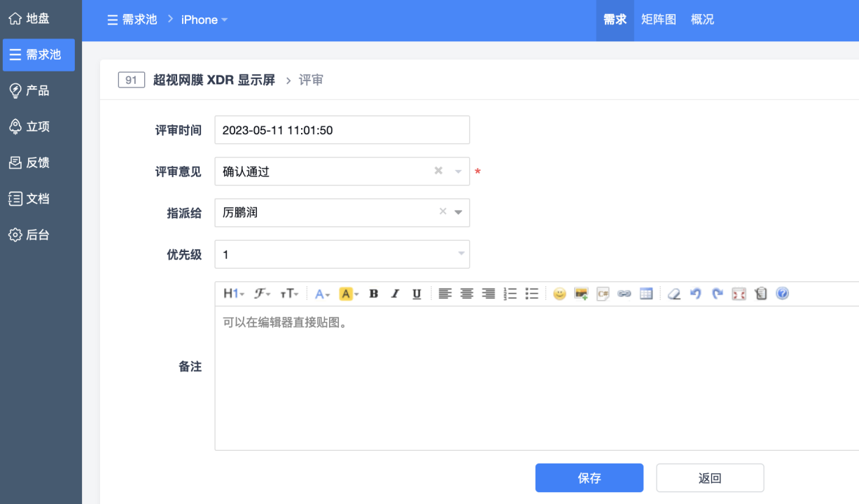Toggle bold formatting in the editor

[x=374, y=294]
